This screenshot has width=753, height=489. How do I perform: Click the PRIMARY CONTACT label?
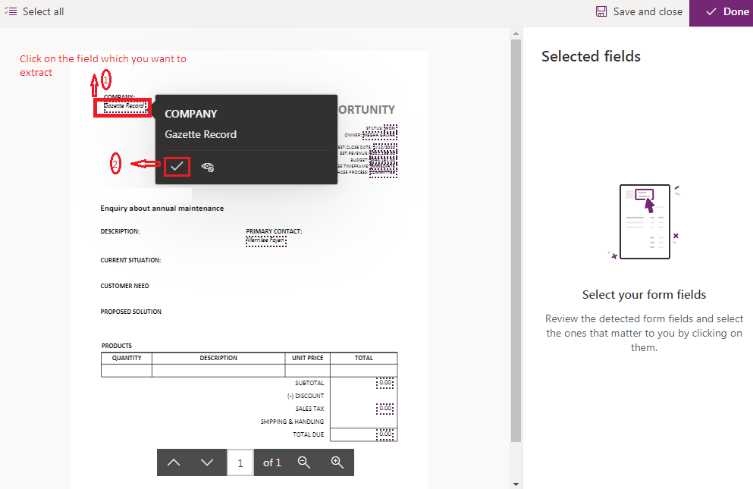274,232
